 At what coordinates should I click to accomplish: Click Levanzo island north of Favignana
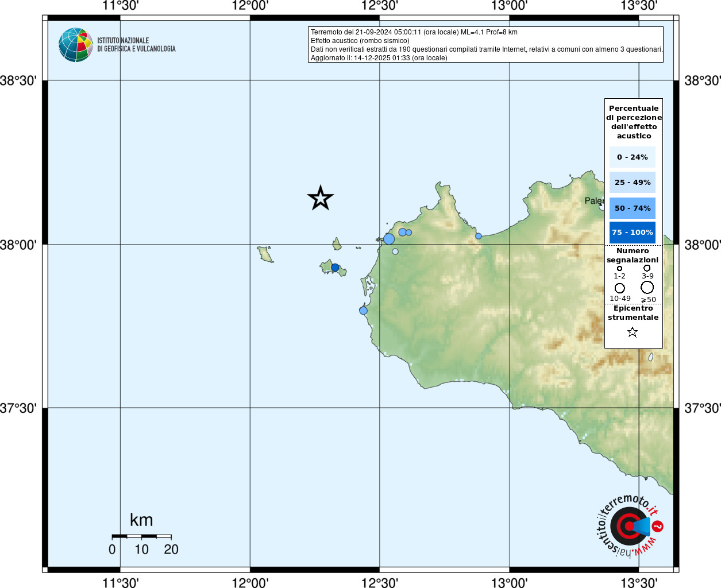tap(337, 244)
